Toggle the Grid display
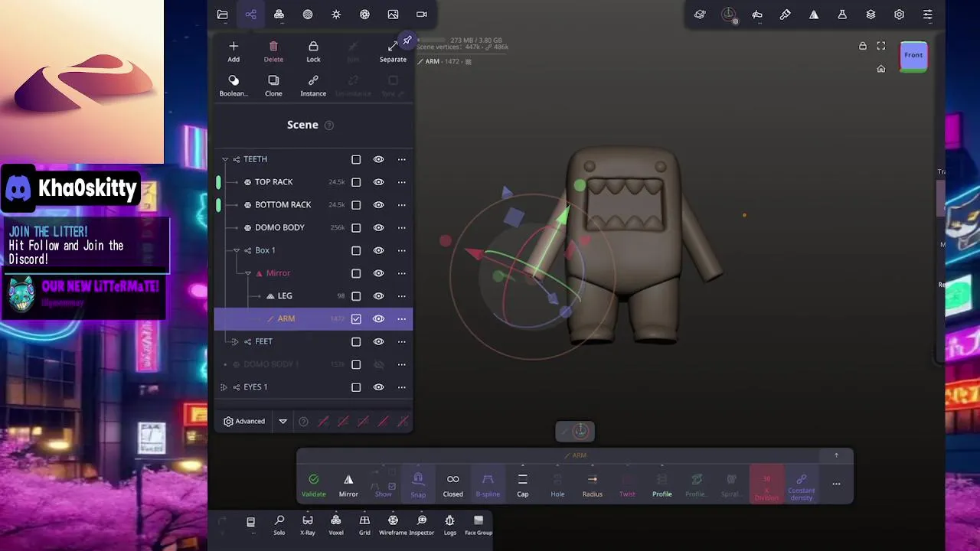 [x=364, y=525]
